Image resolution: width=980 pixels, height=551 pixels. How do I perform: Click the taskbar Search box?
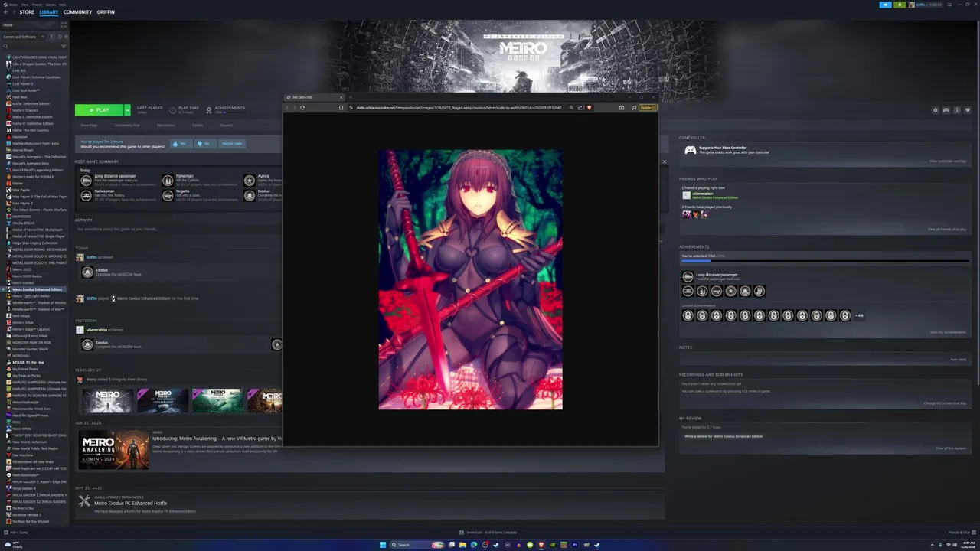pos(417,545)
